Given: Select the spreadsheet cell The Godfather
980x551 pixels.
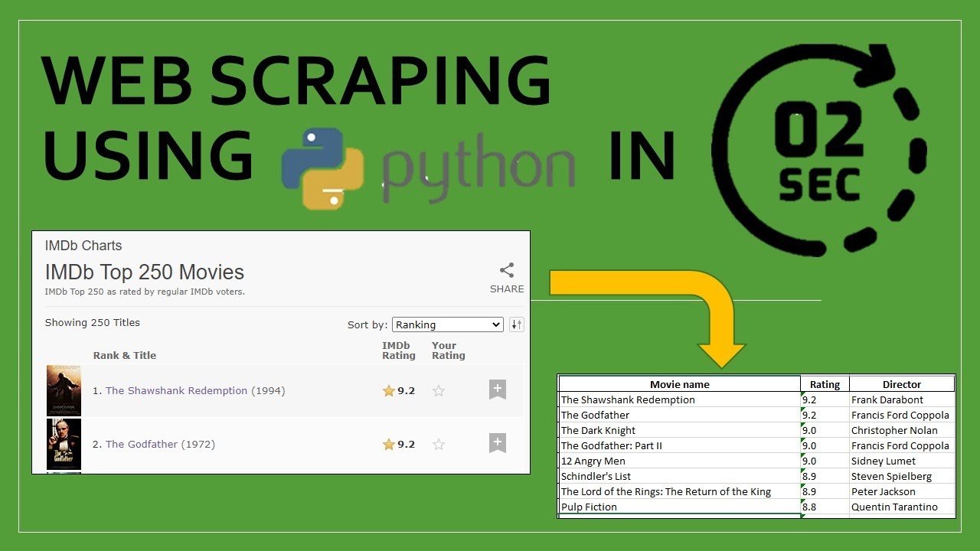Looking at the screenshot, I should (680, 415).
